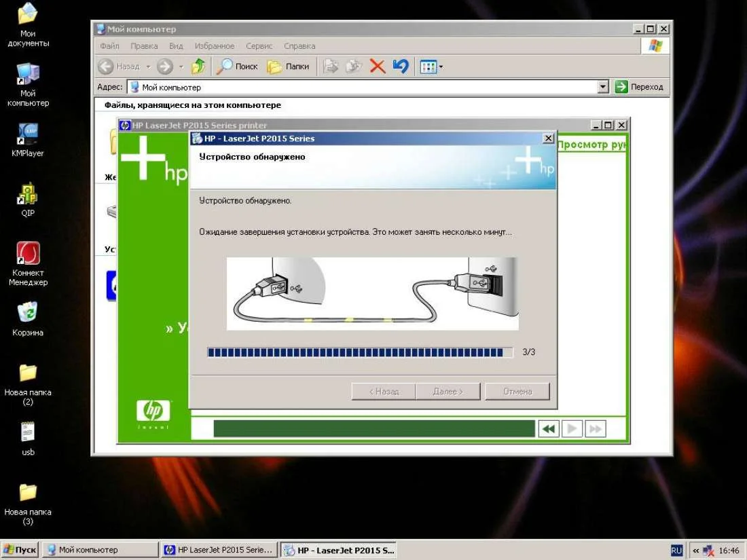This screenshot has height=560, width=747.
Task: Click the fast-forward button in HP green window
Action: pos(596,429)
